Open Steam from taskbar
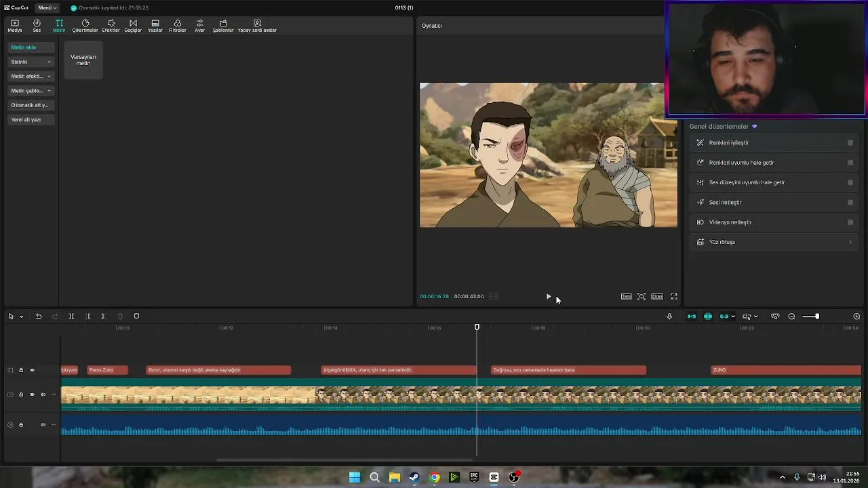The width and height of the screenshot is (868, 488). coord(414,477)
